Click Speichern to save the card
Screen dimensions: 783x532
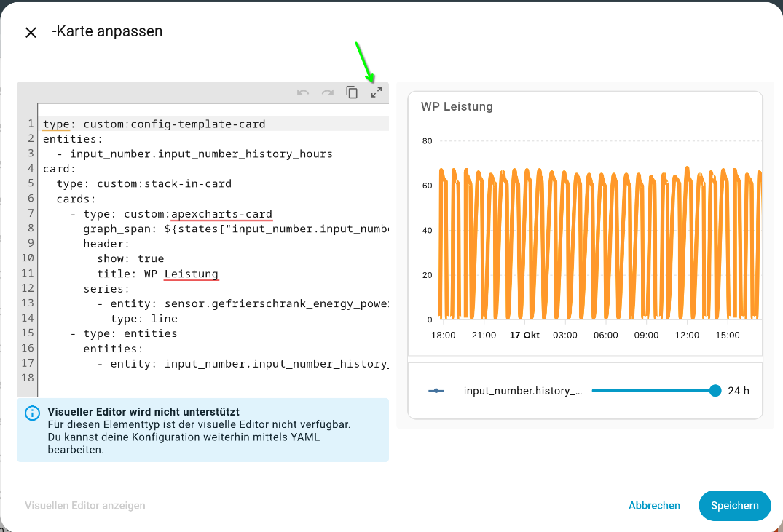tap(734, 506)
